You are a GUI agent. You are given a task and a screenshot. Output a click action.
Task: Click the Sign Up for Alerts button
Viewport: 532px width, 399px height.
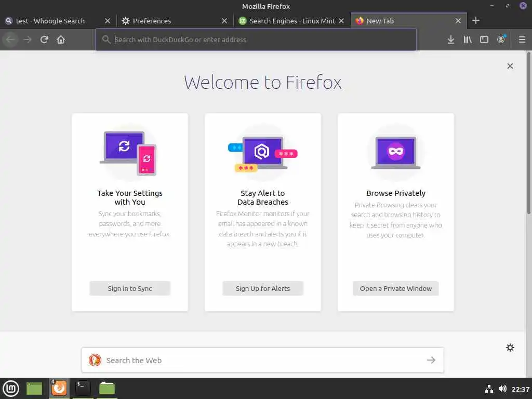point(262,288)
